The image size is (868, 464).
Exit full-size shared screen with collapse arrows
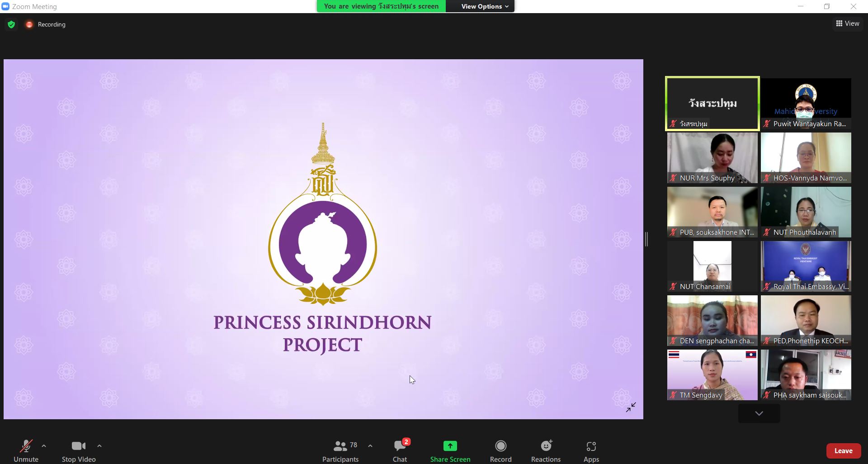pos(631,407)
